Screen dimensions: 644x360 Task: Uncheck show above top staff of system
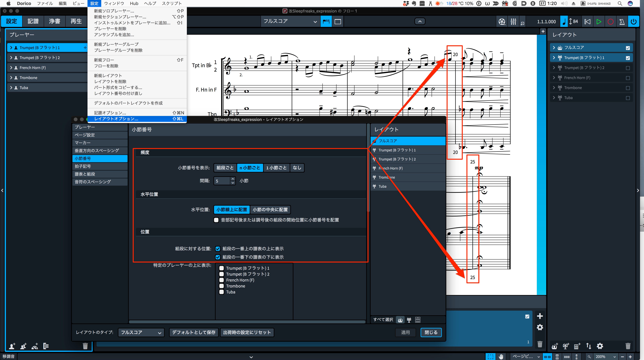pos(217,249)
